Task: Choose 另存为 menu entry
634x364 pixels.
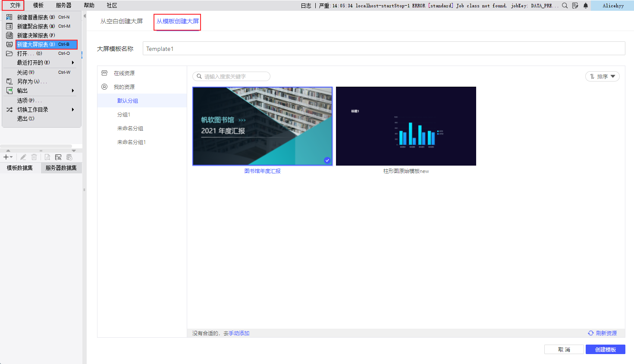Action: coord(41,82)
